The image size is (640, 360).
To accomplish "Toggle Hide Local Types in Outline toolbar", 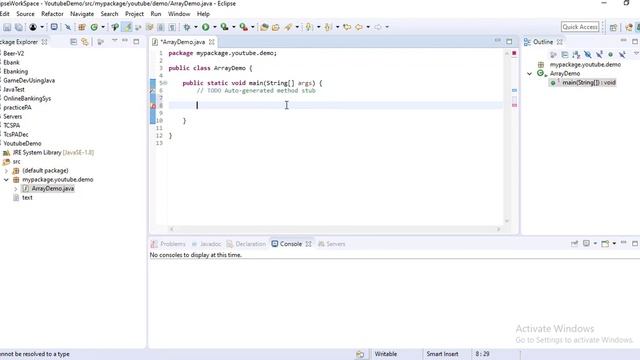I will click(622, 54).
